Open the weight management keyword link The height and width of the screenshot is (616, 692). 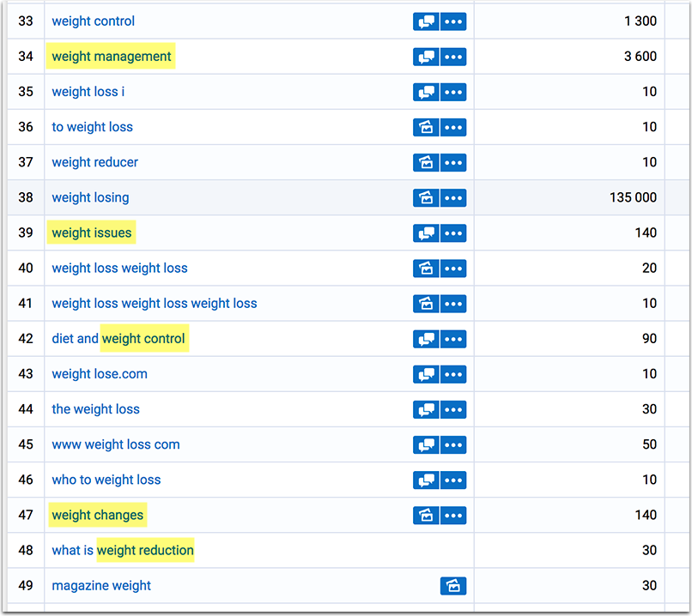[x=112, y=57]
